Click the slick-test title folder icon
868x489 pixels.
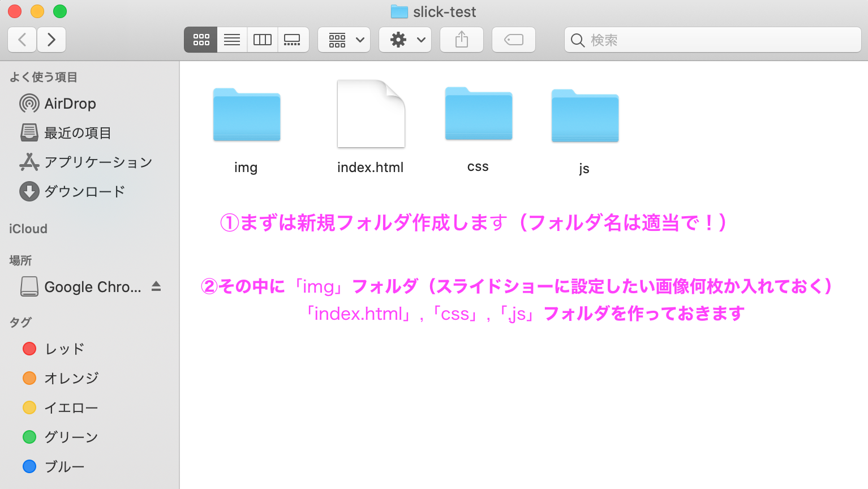point(399,12)
